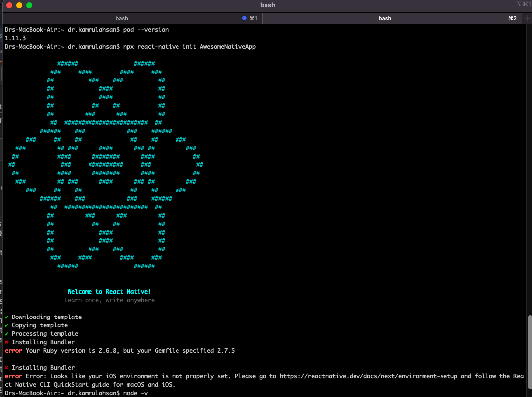Click the ⌘2 shortcut label on second tab

pyautogui.click(x=512, y=18)
